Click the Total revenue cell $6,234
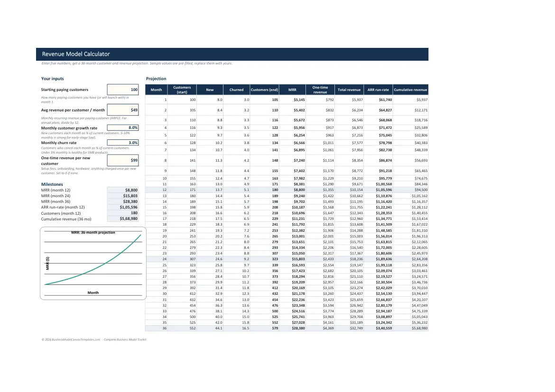555x392 pixels. [x=349, y=110]
